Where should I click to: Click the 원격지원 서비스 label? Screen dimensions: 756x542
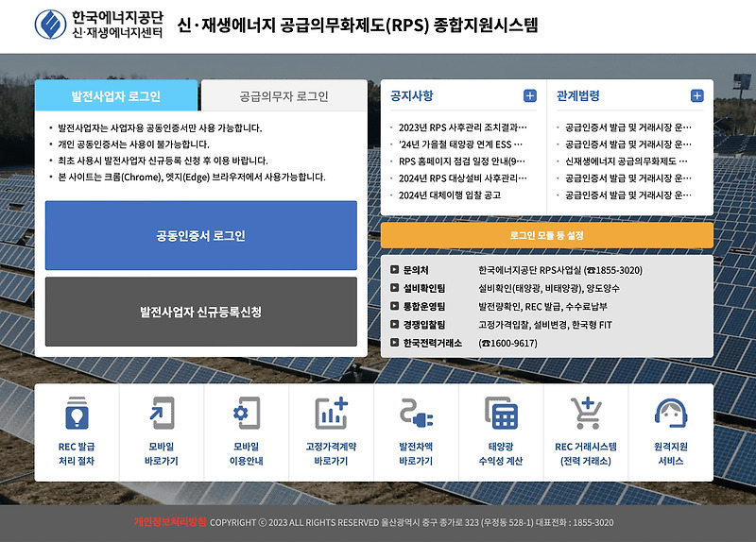coord(671,454)
